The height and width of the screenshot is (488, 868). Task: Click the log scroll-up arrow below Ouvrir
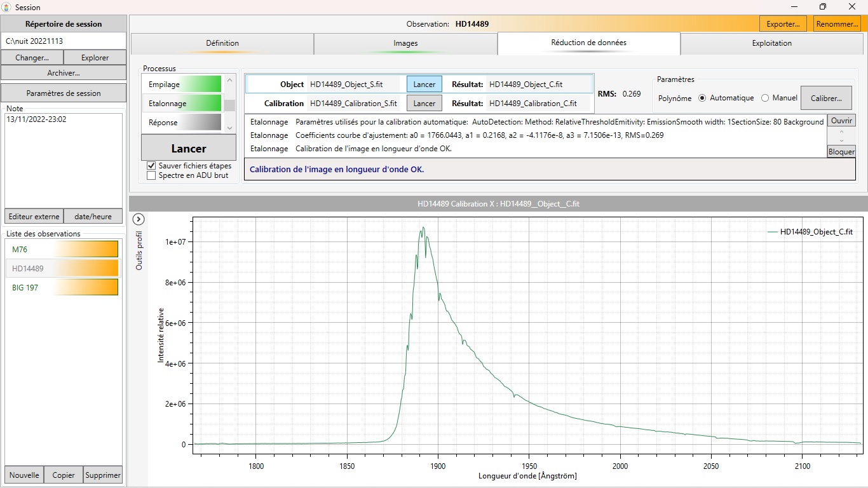tap(841, 132)
